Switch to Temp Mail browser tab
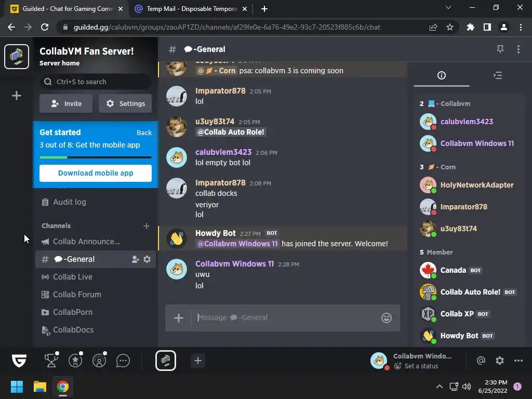 [191, 9]
